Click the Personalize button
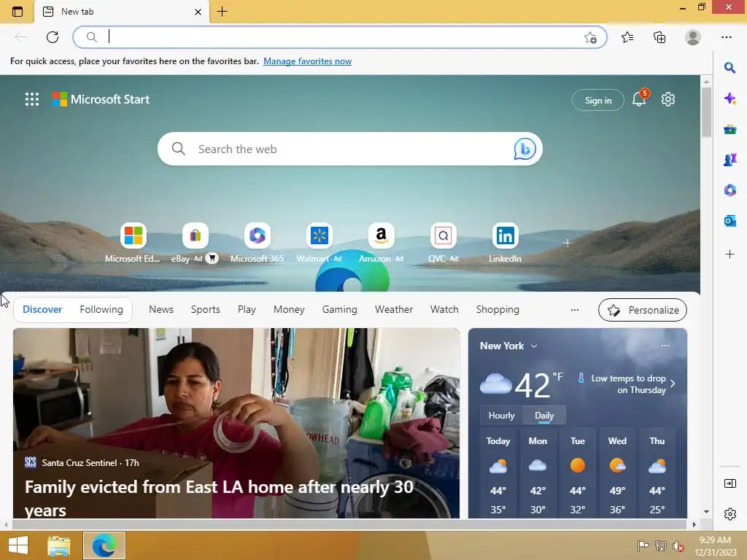Viewport: 747px width, 560px height. (x=642, y=310)
